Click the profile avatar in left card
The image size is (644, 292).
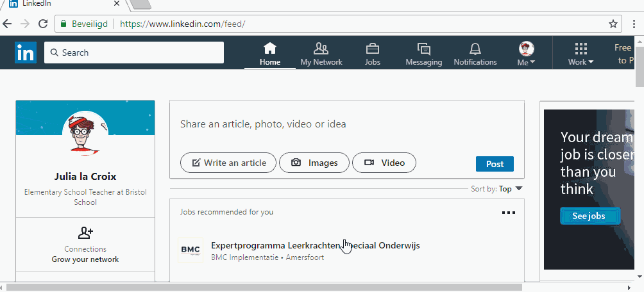tap(85, 134)
